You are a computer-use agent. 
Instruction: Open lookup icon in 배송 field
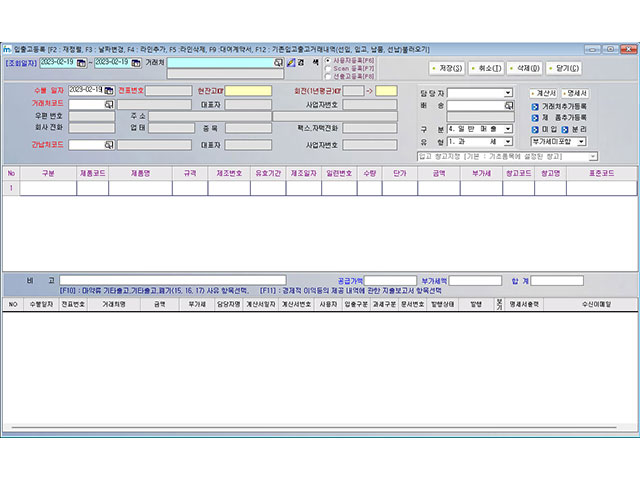pos(509,106)
